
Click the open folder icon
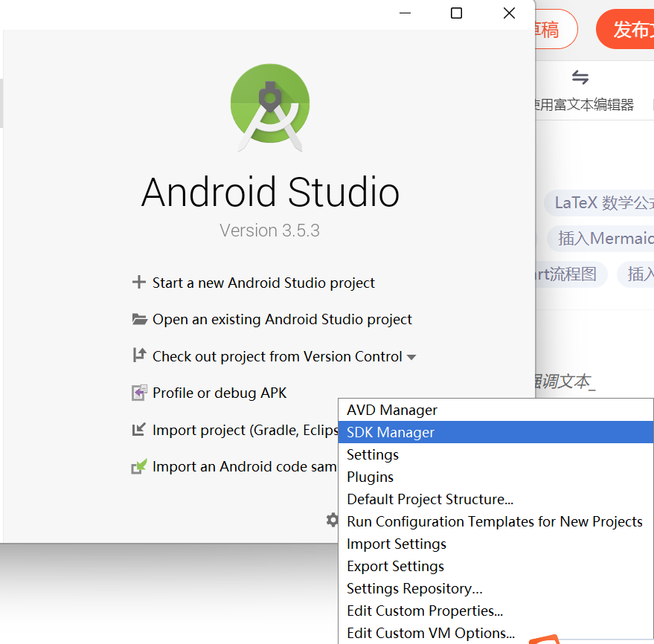tap(139, 319)
